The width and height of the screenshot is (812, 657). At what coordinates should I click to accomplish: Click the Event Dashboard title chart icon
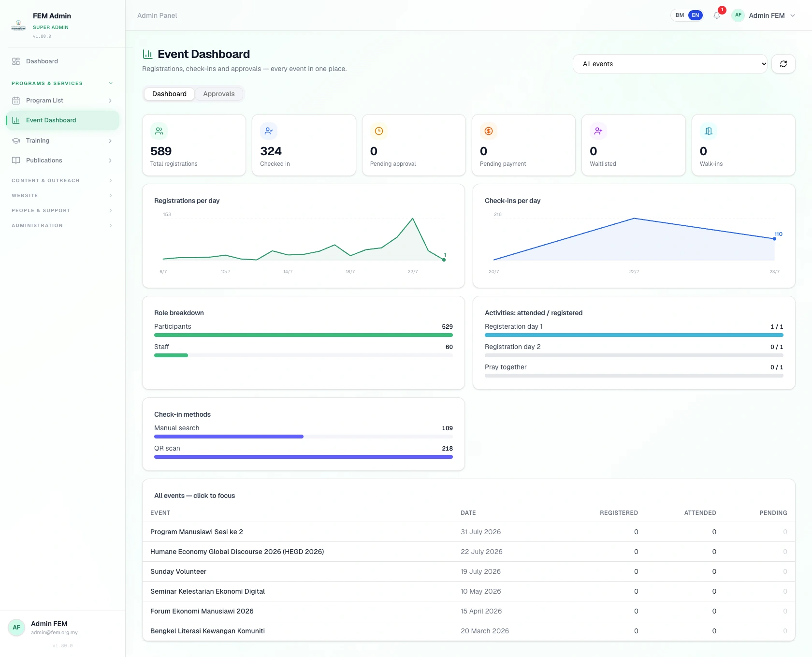(147, 54)
